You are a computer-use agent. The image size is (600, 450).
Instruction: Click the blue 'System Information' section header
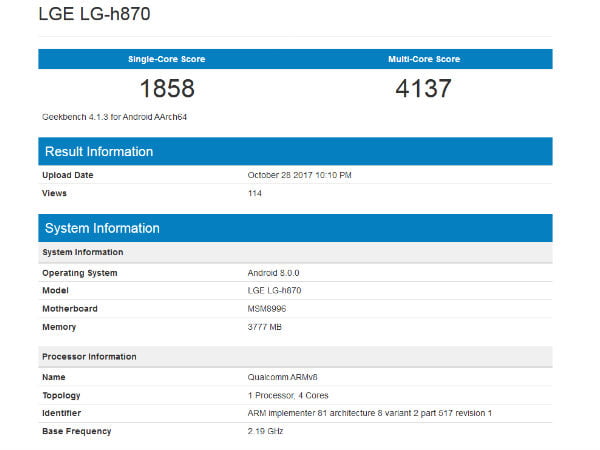click(295, 228)
